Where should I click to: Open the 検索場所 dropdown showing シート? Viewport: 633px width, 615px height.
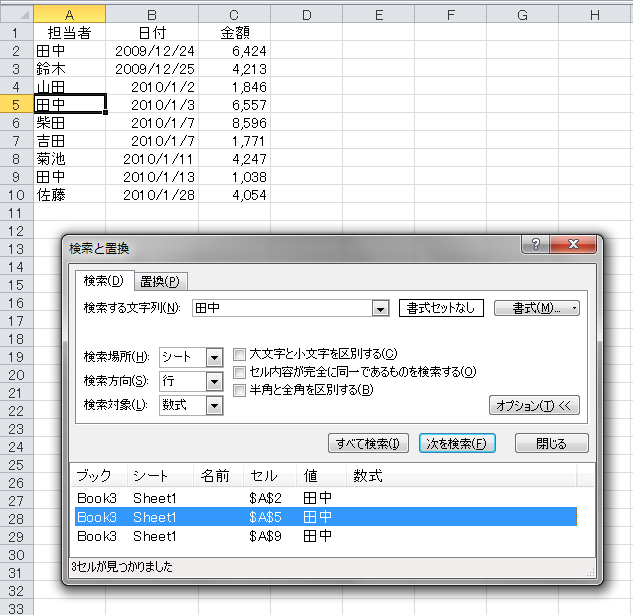tap(214, 357)
